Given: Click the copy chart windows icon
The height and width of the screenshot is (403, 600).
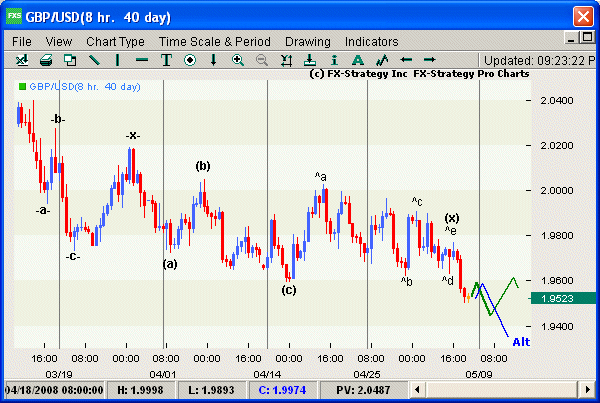Looking at the screenshot, I should pos(70,60).
